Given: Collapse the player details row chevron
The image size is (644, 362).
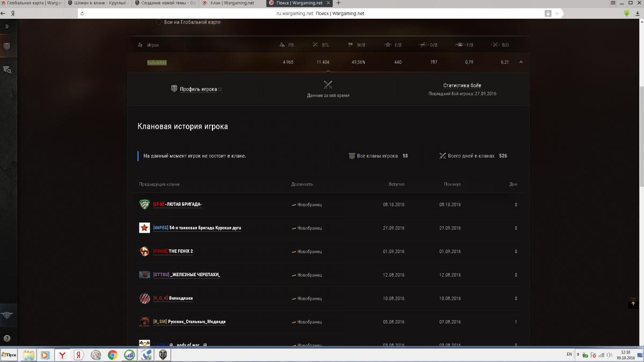Looking at the screenshot, I should click(x=521, y=62).
